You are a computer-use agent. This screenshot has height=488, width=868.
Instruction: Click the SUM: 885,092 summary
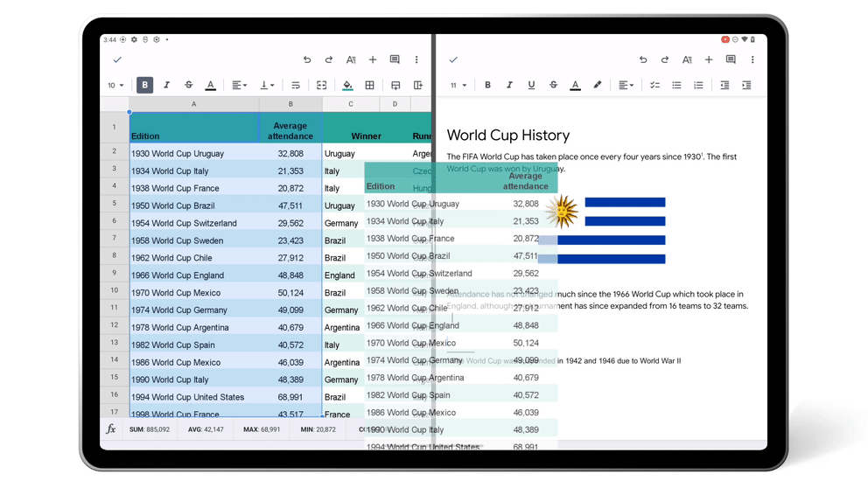(150, 429)
